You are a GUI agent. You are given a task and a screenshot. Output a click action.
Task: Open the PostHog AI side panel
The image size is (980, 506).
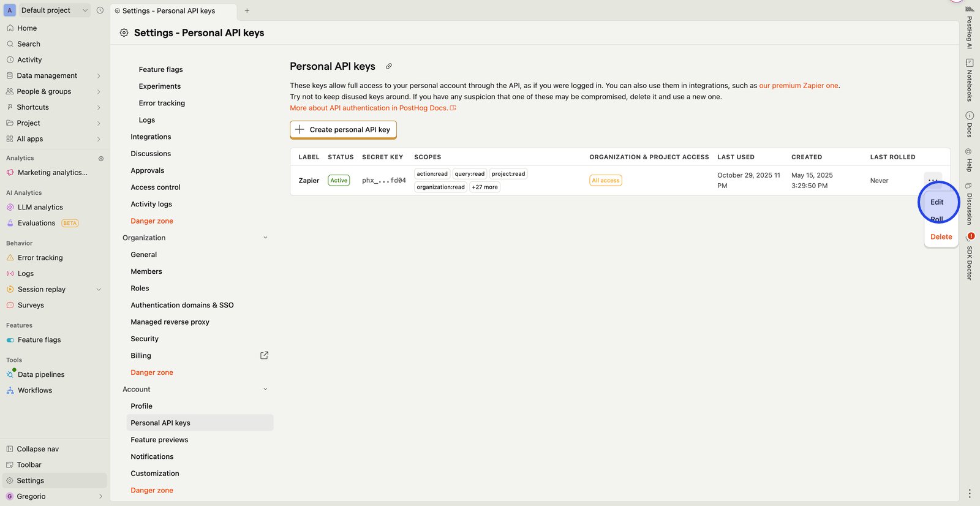(x=970, y=28)
